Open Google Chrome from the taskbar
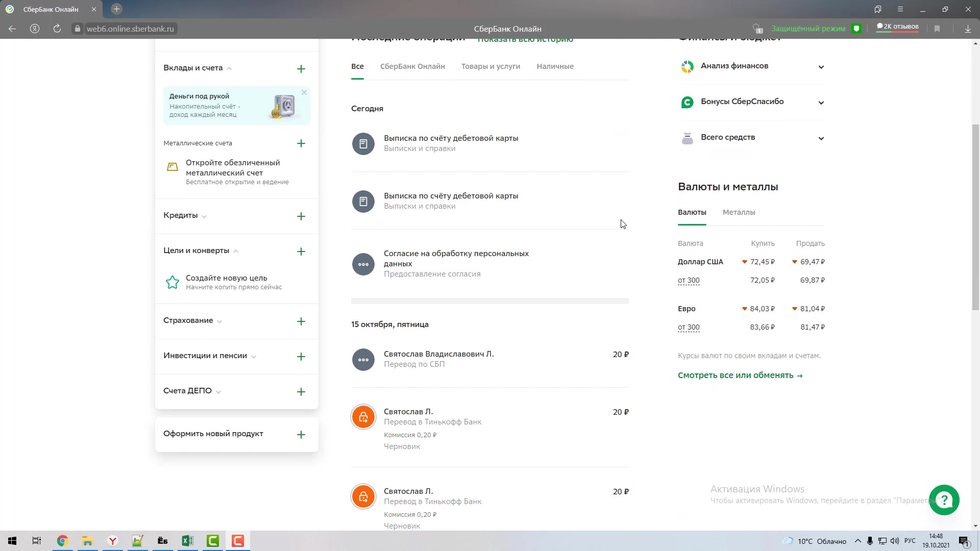The image size is (980, 551). click(x=62, y=541)
